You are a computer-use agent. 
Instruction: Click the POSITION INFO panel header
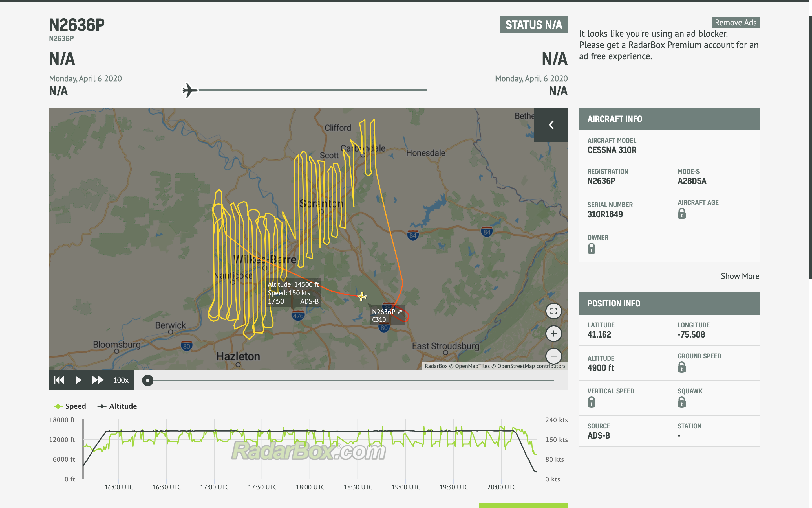pyautogui.click(x=669, y=303)
